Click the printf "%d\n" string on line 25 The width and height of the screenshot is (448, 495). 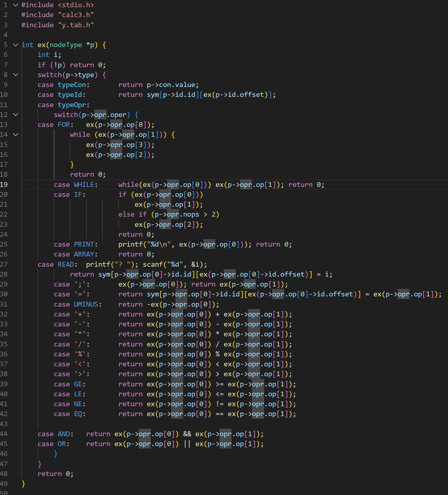coord(159,244)
